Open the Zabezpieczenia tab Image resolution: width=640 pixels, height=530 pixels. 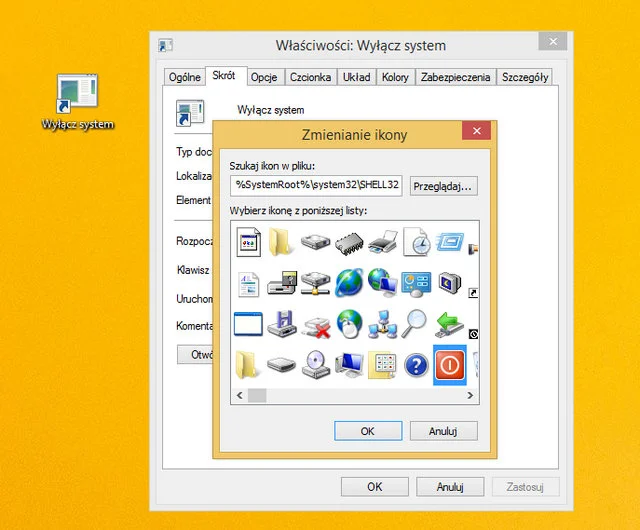tap(455, 77)
